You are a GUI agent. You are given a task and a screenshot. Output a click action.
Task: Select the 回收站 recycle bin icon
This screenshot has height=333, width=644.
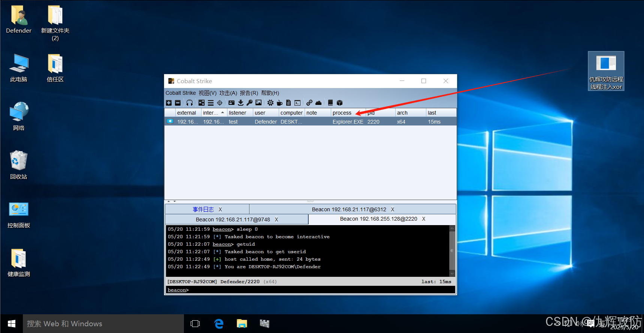tap(19, 165)
